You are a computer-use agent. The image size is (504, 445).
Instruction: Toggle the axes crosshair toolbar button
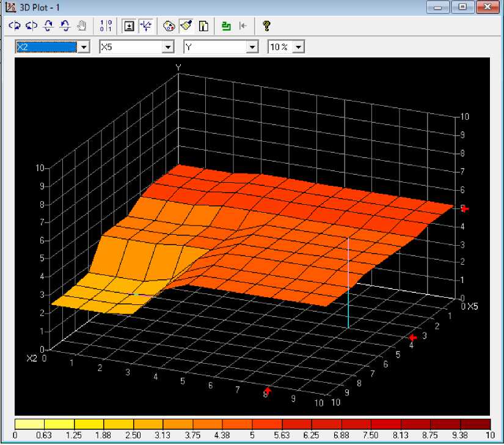coord(145,26)
